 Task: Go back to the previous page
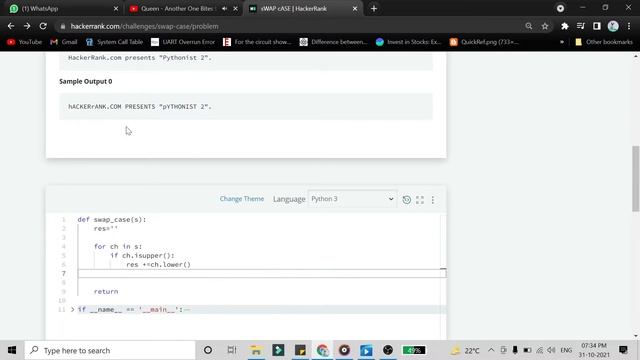click(x=11, y=26)
